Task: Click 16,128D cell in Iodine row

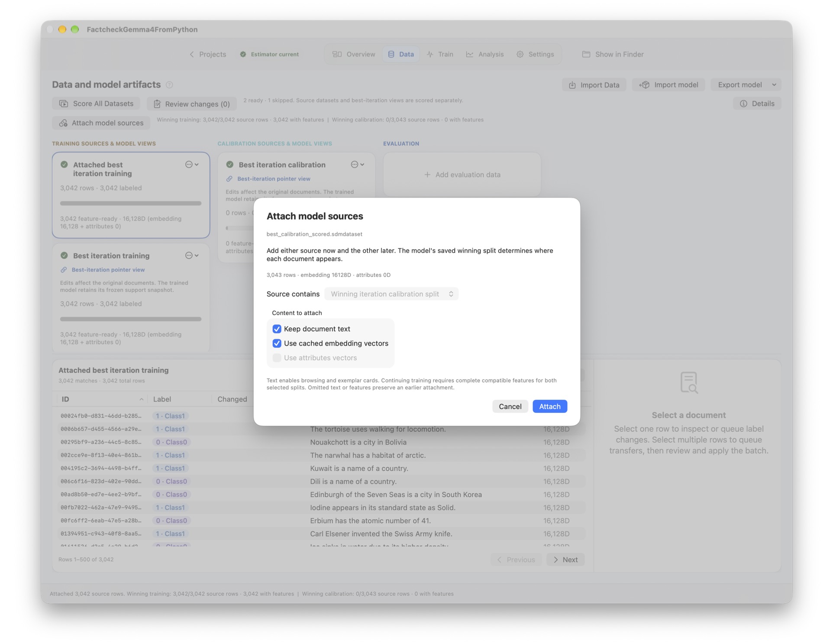Action: click(556, 508)
